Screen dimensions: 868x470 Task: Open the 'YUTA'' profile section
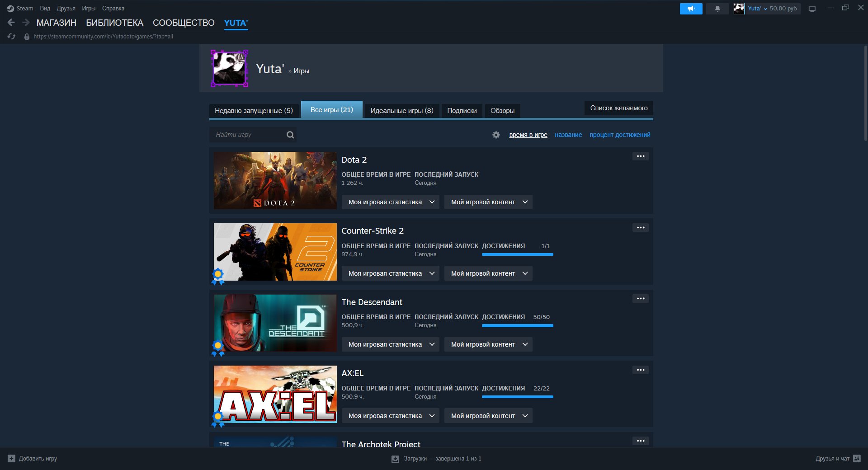click(x=236, y=23)
